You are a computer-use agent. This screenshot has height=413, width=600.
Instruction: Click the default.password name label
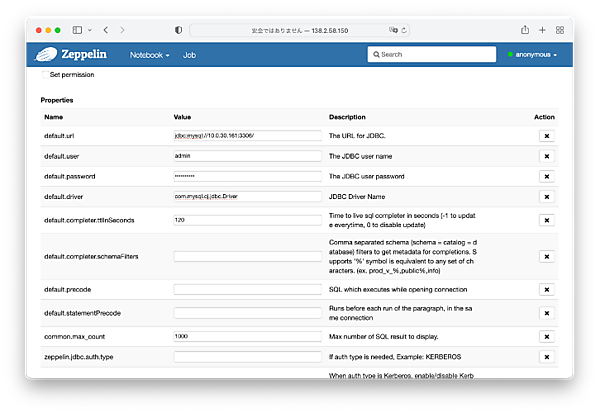pyautogui.click(x=70, y=176)
